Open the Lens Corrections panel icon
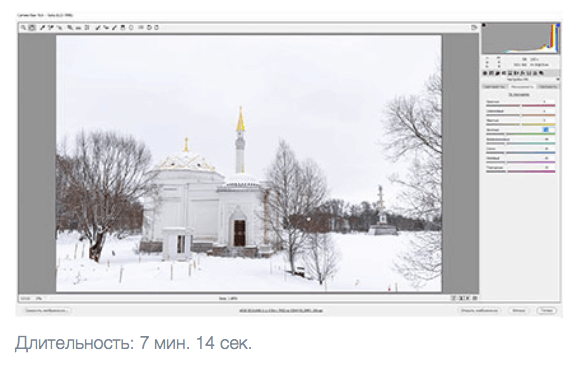The height and width of the screenshot is (380, 587). coord(516,73)
